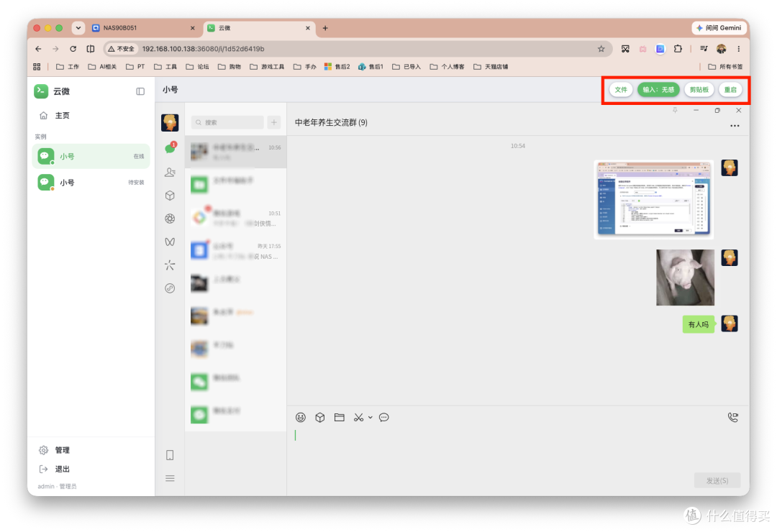This screenshot has height=532, width=777.
Task: Open the chat's three-dot more menu
Action: [x=735, y=126]
